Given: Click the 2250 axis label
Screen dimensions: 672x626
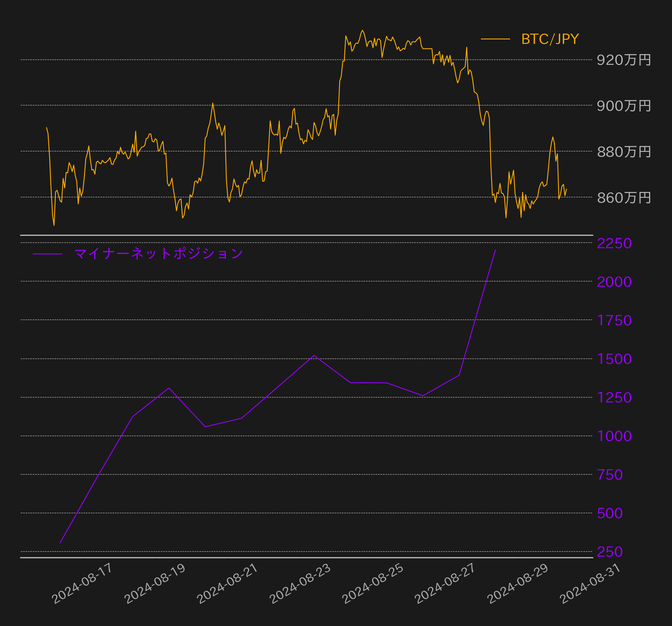Looking at the screenshot, I should (x=614, y=243).
